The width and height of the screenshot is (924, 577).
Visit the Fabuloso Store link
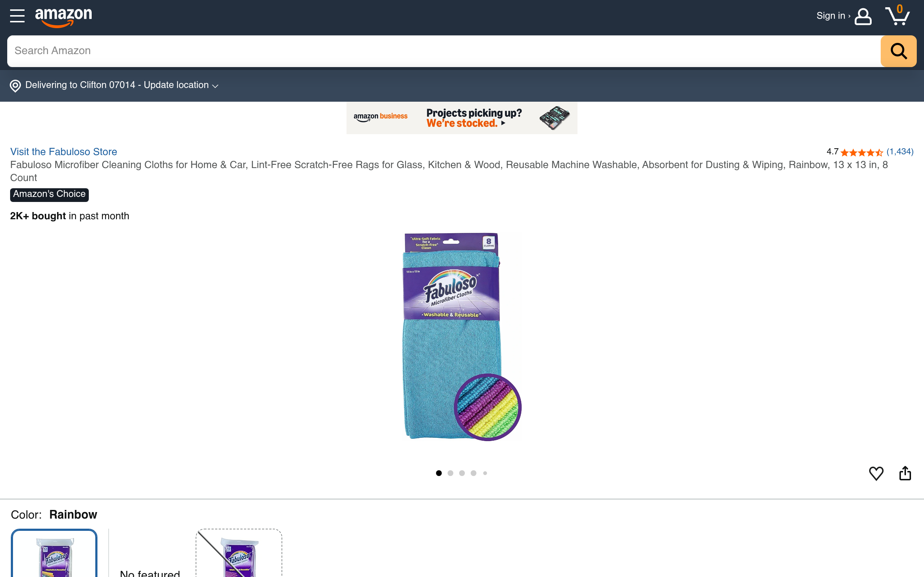(x=64, y=152)
